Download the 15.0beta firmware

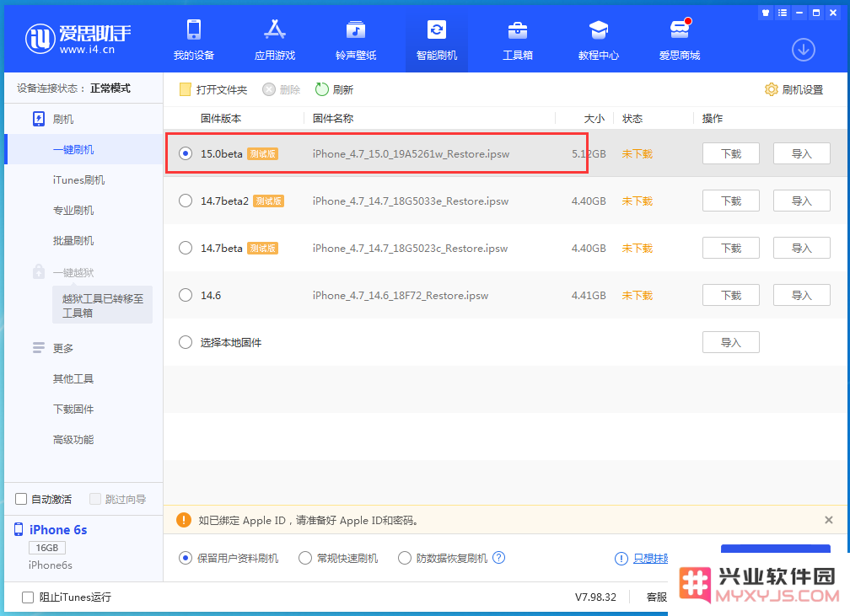pos(731,154)
